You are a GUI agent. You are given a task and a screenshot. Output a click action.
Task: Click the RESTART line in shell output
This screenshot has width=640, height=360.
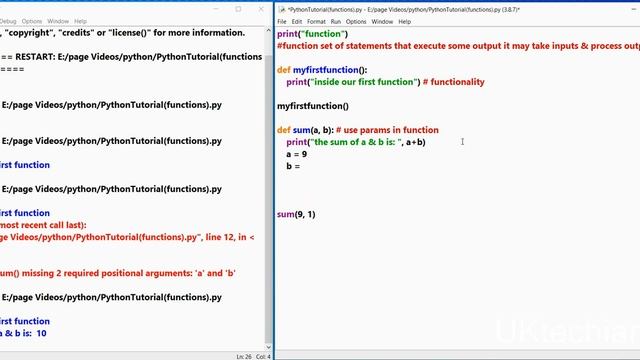131,57
